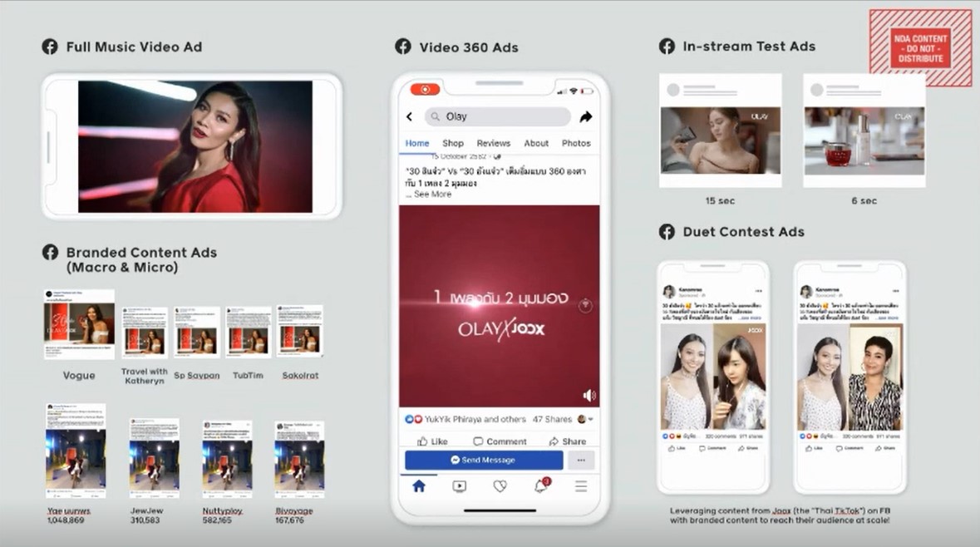Comment on the Olay 360 video post
Image resolution: width=980 pixels, height=547 pixels.
click(x=500, y=441)
